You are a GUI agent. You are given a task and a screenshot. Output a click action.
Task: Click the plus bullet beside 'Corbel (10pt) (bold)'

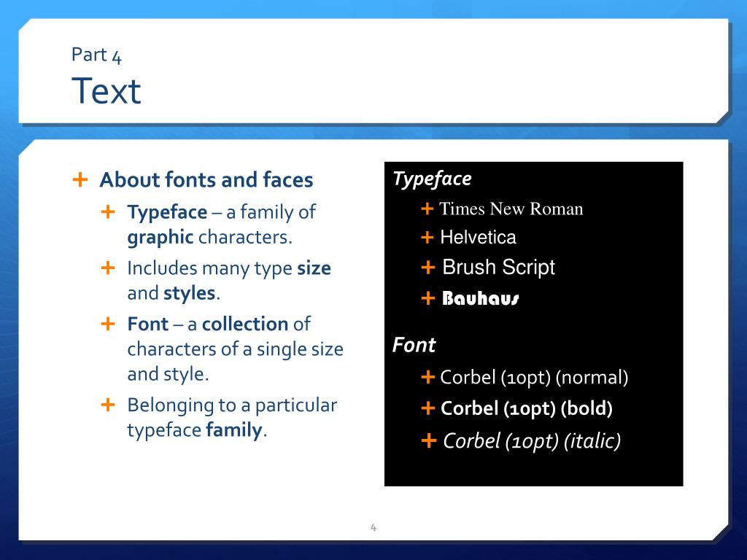[x=428, y=408]
